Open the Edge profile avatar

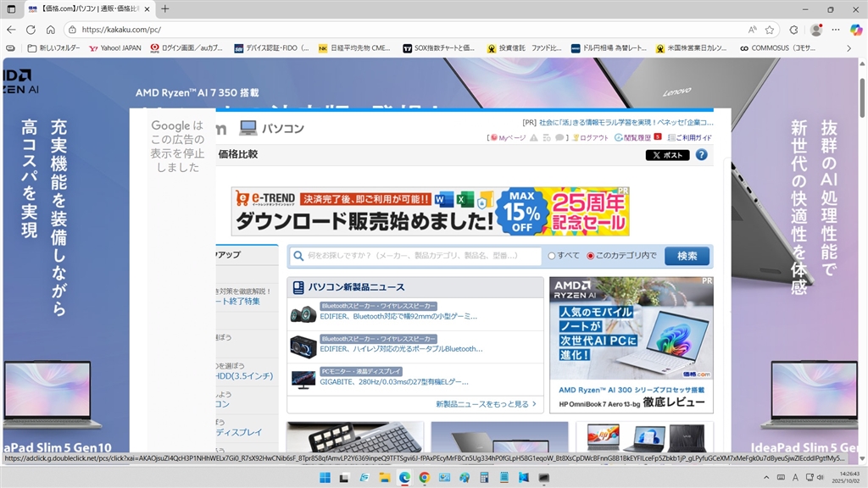816,30
